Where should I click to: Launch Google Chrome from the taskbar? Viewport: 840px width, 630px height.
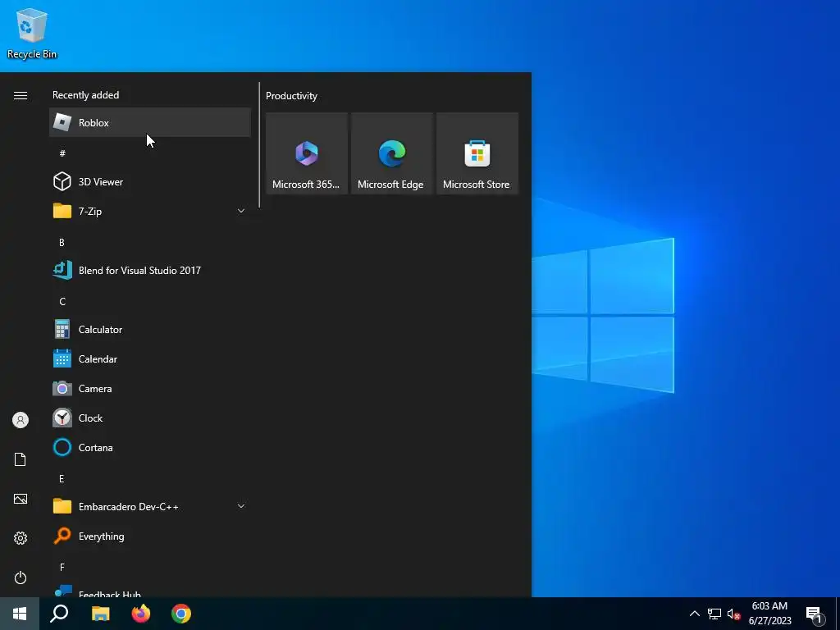(x=181, y=614)
